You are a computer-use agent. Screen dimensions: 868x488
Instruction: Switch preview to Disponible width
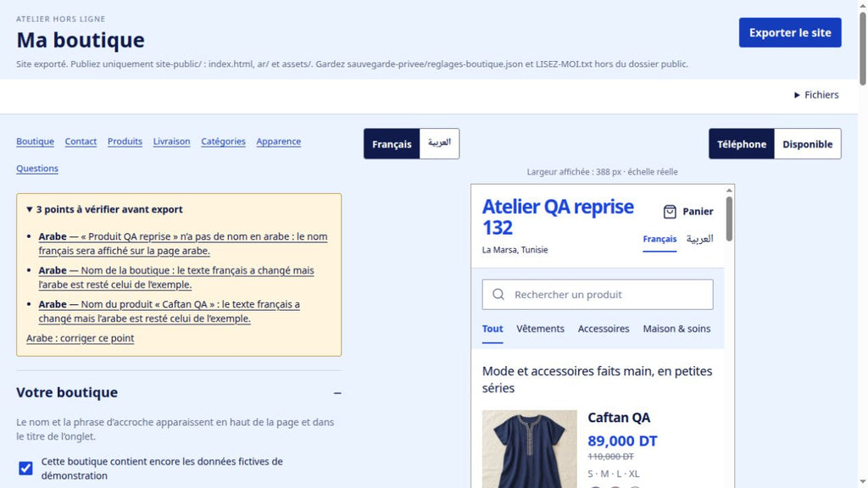coord(807,144)
